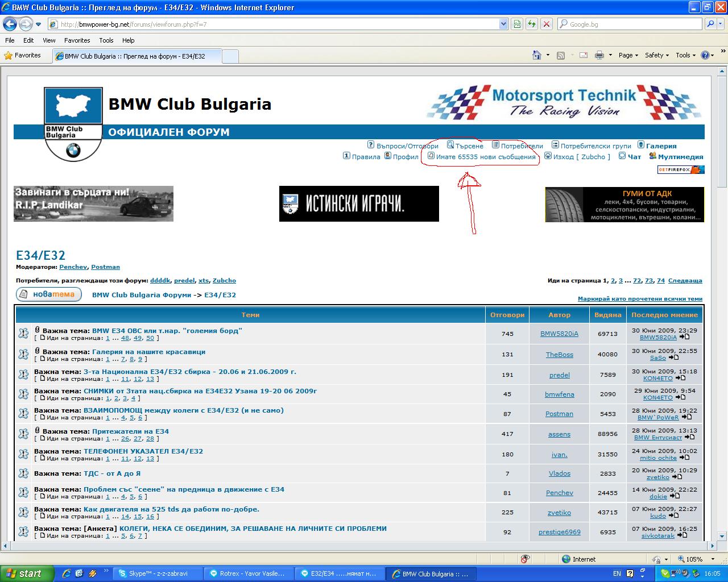Click the Print toolbar icon
Viewport: 728px width, 582px height.
click(x=599, y=55)
